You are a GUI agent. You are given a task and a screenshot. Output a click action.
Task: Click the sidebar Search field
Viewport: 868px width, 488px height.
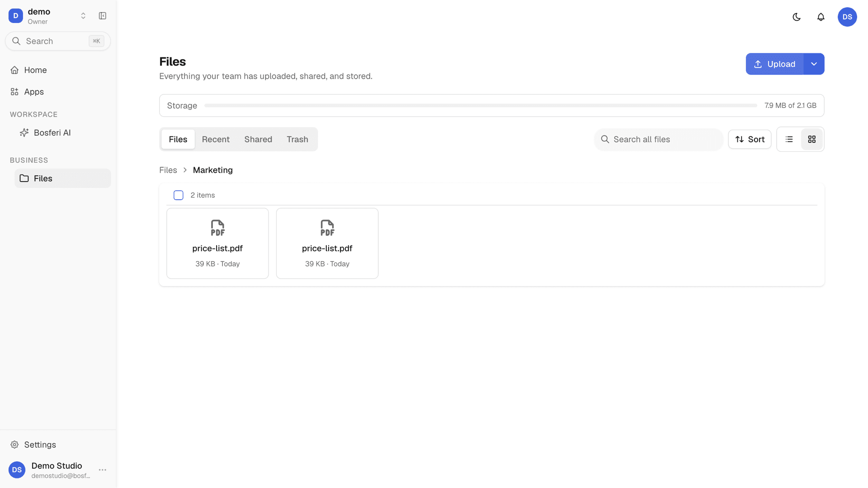tap(58, 41)
